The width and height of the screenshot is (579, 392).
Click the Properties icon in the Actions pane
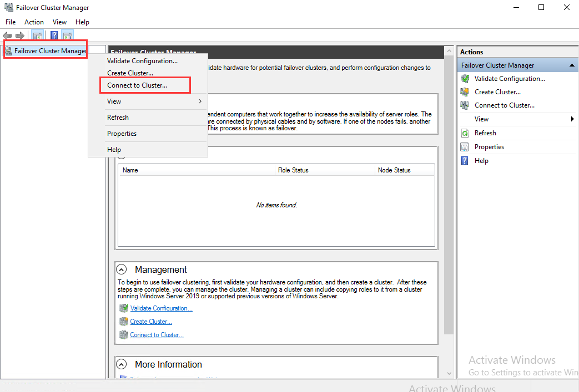(x=465, y=147)
